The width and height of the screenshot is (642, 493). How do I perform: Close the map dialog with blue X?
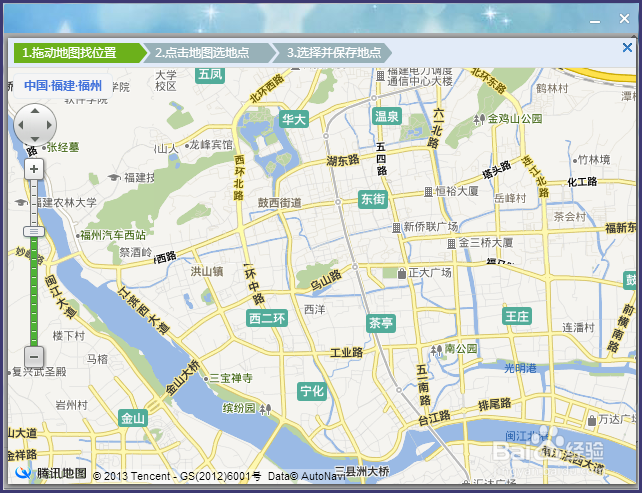(x=627, y=47)
